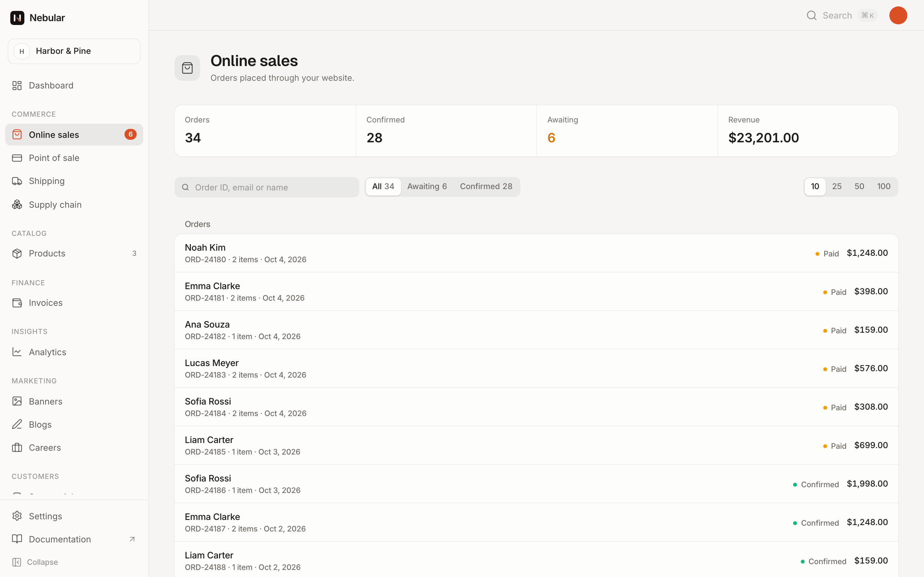Screen dimensions: 924x577
Task: Open Noah Kim order ORD-24180
Action: [536, 253]
